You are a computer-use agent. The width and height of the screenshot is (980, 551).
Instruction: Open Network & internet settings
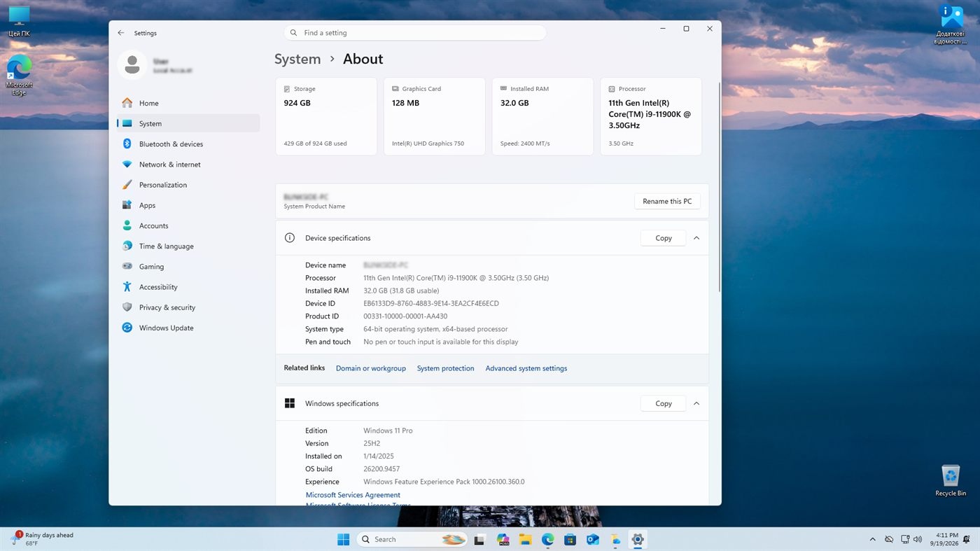pyautogui.click(x=188, y=165)
